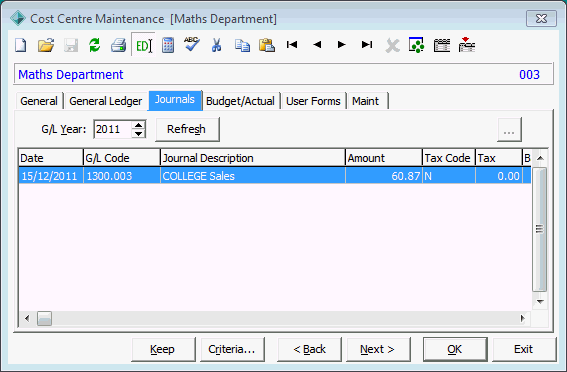
Task: Click the Exit button
Action: pos(524,349)
